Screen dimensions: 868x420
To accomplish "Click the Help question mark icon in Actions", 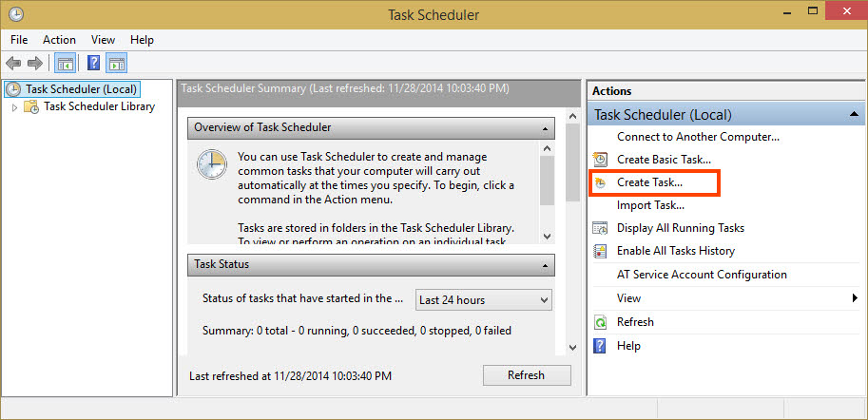I will 600,346.
